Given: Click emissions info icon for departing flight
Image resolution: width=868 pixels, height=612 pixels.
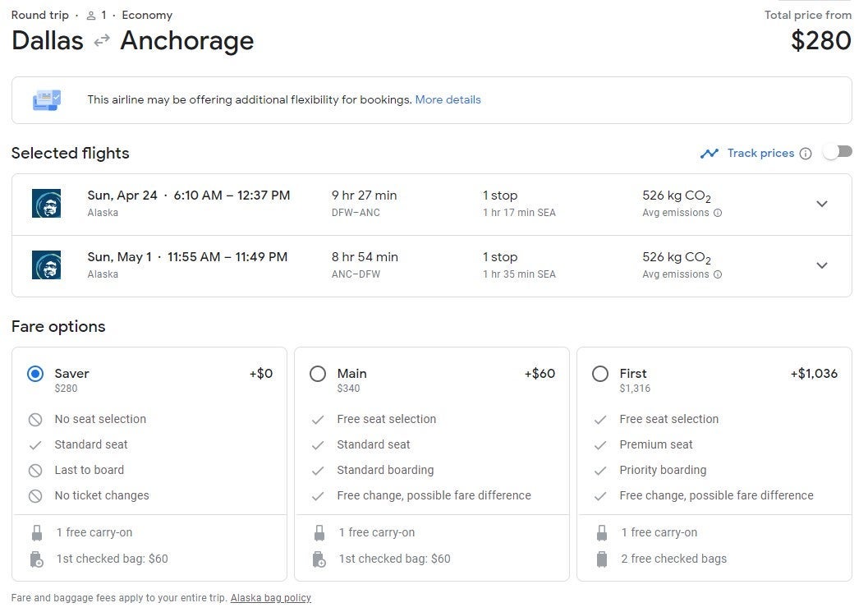Looking at the screenshot, I should click(718, 213).
